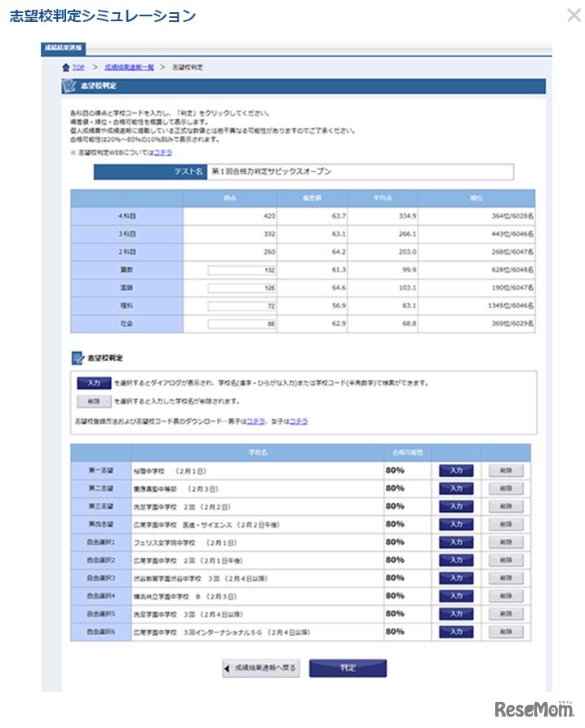Open the TOP breadcrumb link
585x728 pixels.
pyautogui.click(x=78, y=67)
